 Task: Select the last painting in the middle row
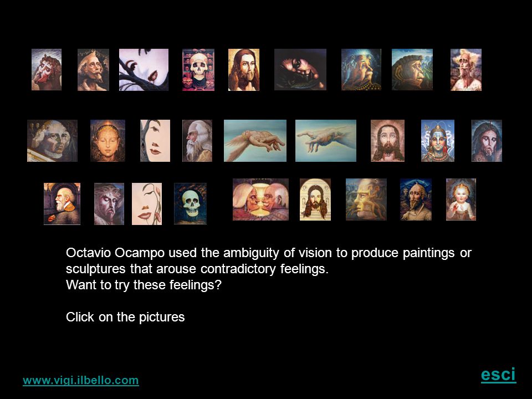pos(487,140)
